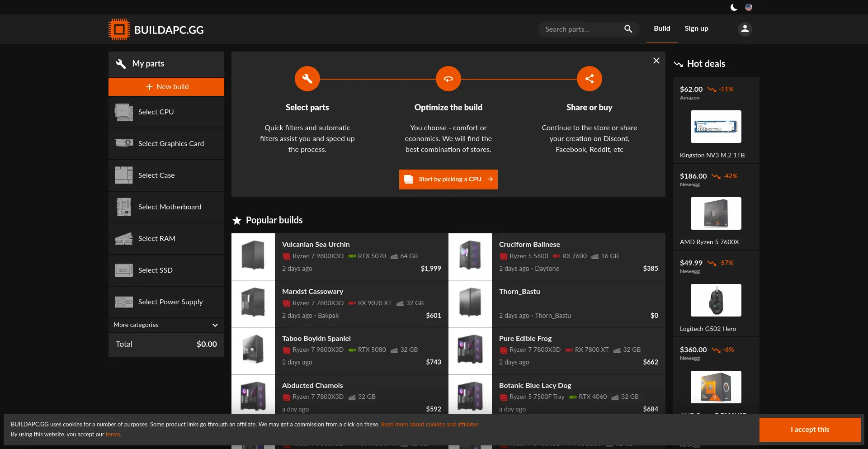Click the Select parts wrench circle icon
This screenshot has height=449, width=868.
[307, 79]
